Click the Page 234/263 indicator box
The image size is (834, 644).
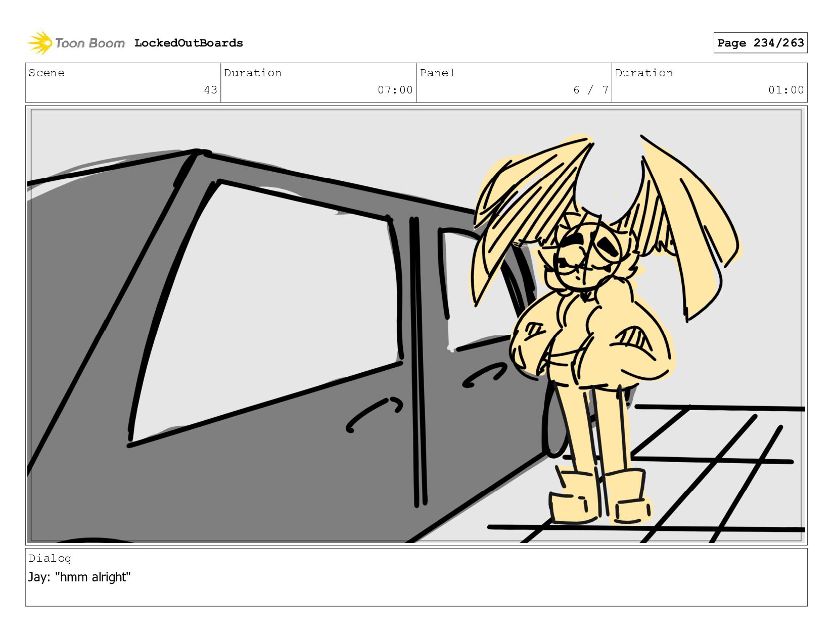(x=760, y=43)
